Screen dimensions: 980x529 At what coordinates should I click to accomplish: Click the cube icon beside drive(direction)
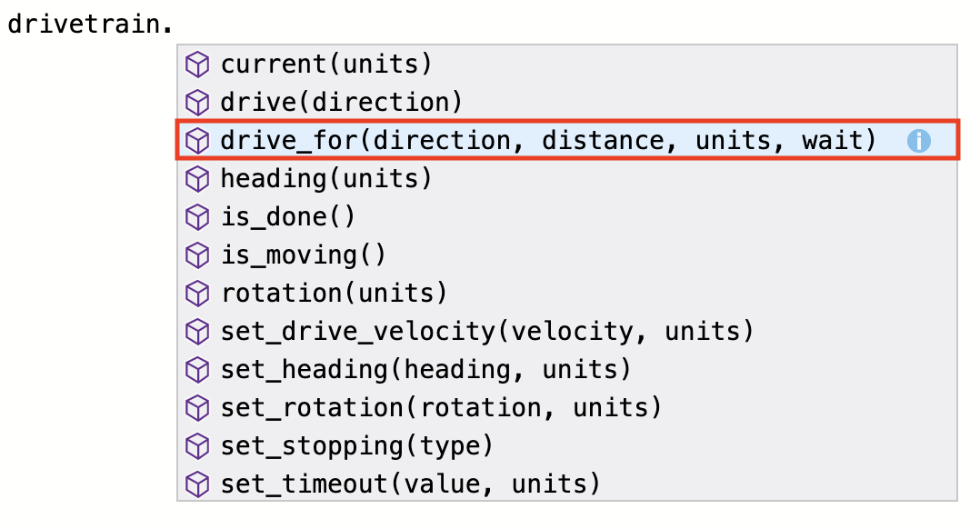pos(197,102)
